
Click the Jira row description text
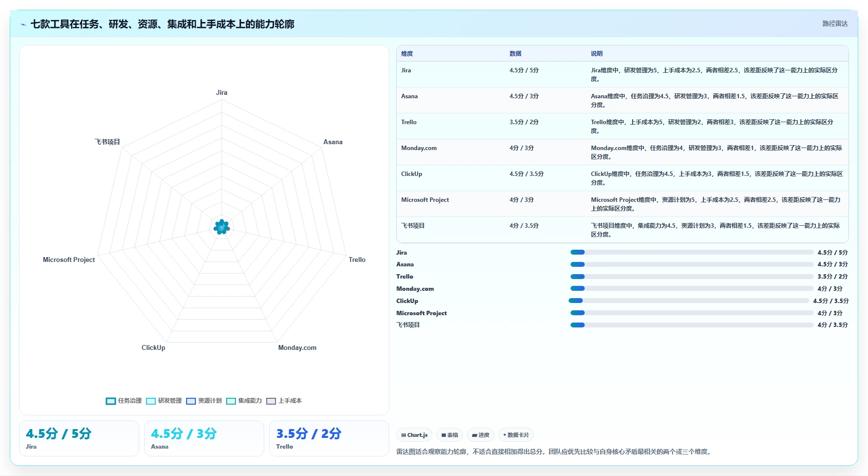[714, 75]
